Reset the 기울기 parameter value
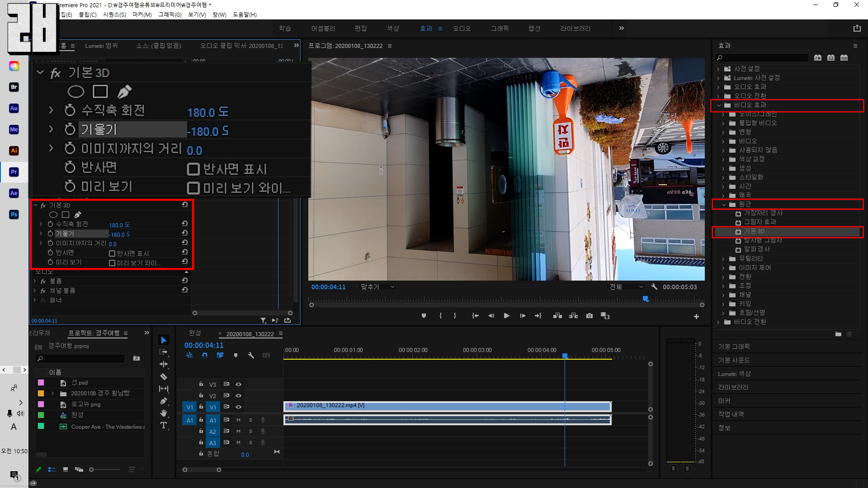Screen dimensions: 868x488 pos(184,233)
